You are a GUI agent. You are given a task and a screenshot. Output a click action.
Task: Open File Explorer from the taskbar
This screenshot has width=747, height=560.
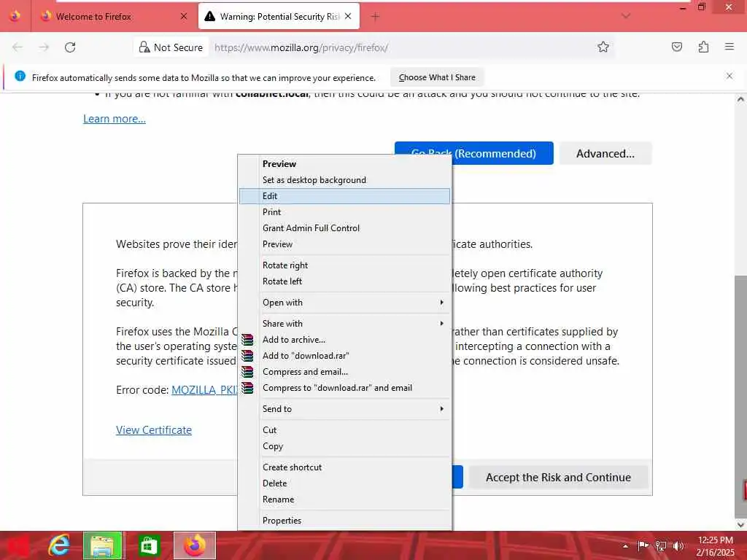[103, 545]
